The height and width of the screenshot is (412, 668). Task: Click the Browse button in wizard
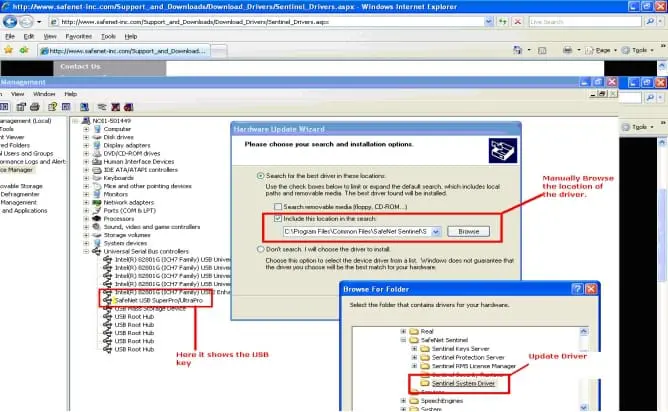(469, 231)
